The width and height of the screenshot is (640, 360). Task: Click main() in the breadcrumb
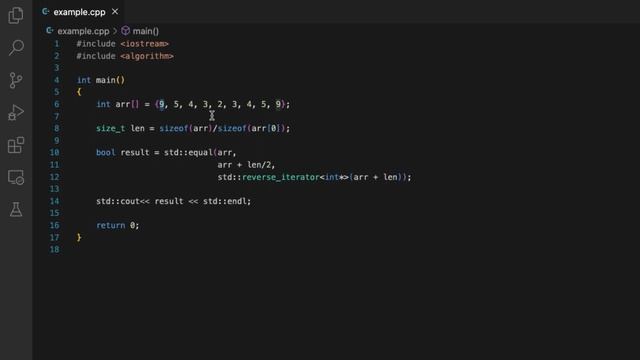tap(146, 31)
